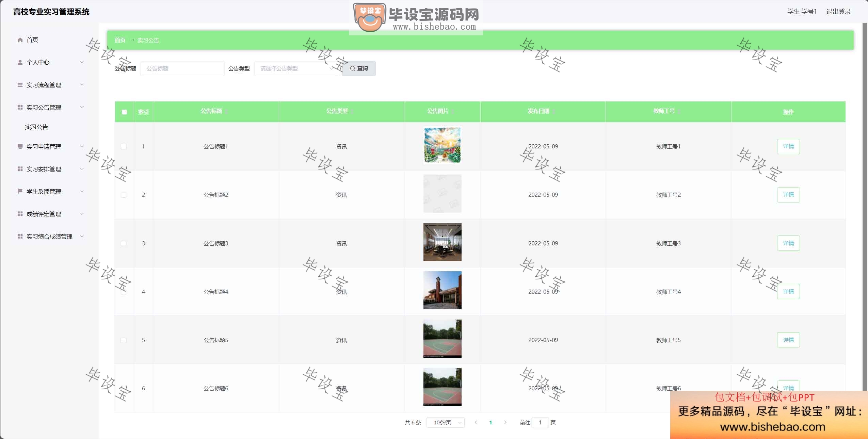Sort by the 发布日期 column sort arrows
The height and width of the screenshot is (439, 868).
pyautogui.click(x=554, y=111)
